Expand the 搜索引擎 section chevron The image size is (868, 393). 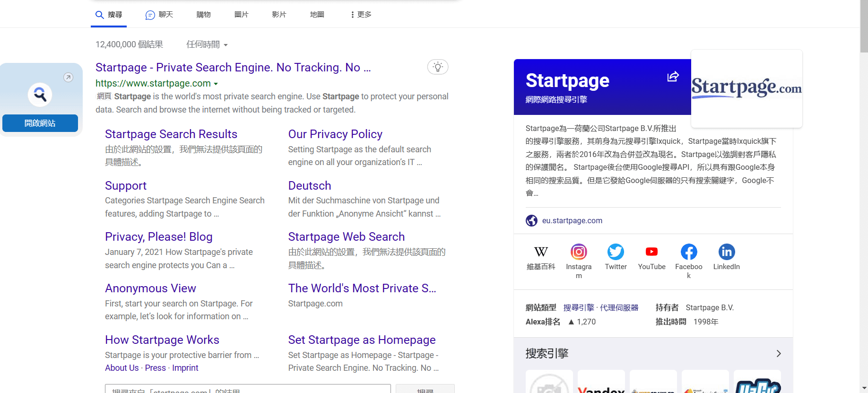coord(779,354)
